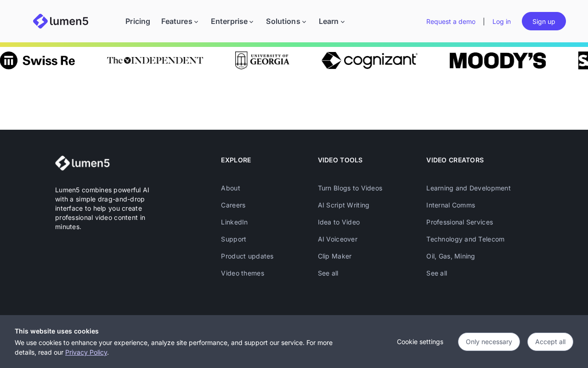Image resolution: width=588 pixels, height=368 pixels.
Task: Expand the Enterprise dropdown menu
Action: tap(232, 21)
